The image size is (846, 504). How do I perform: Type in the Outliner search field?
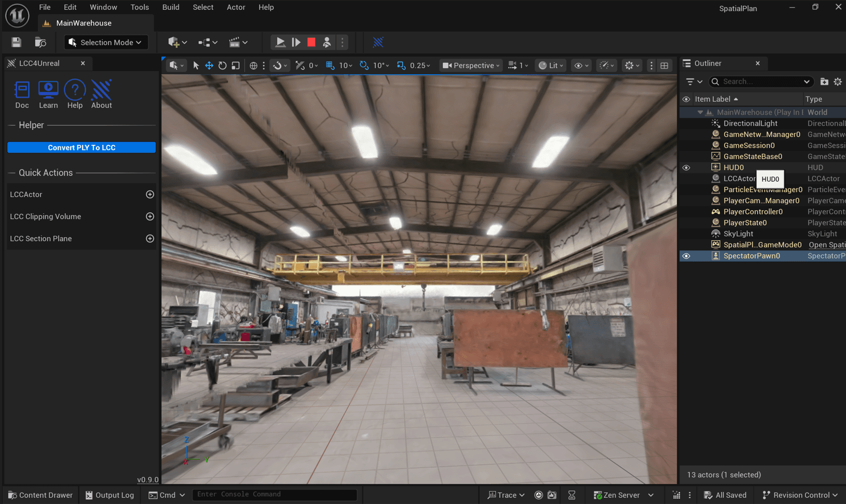(758, 81)
